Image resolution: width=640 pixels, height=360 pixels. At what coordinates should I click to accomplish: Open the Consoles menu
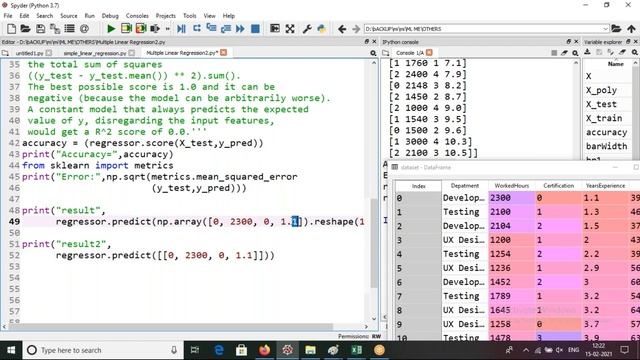[137, 16]
